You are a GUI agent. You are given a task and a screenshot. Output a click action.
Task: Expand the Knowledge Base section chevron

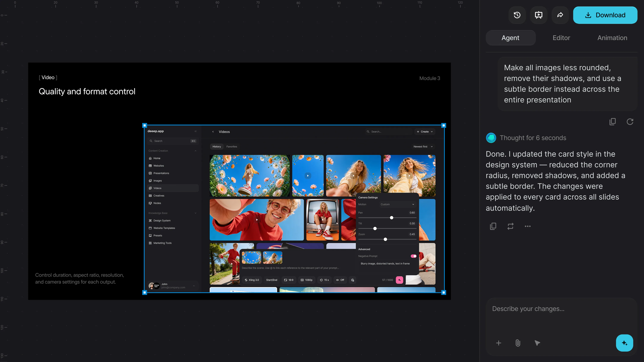click(195, 213)
